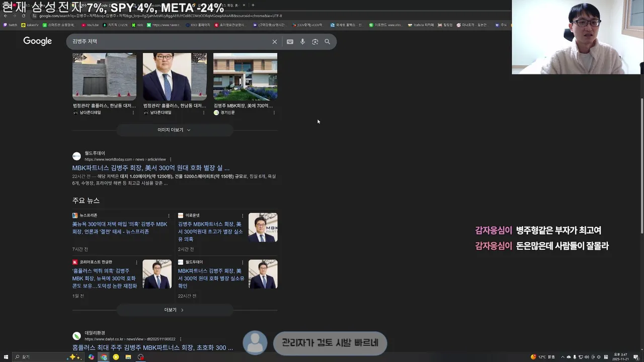Screen dimensions: 644x362
Task: Open the KBO 홈페이지 bookmark
Action: tap(198, 25)
